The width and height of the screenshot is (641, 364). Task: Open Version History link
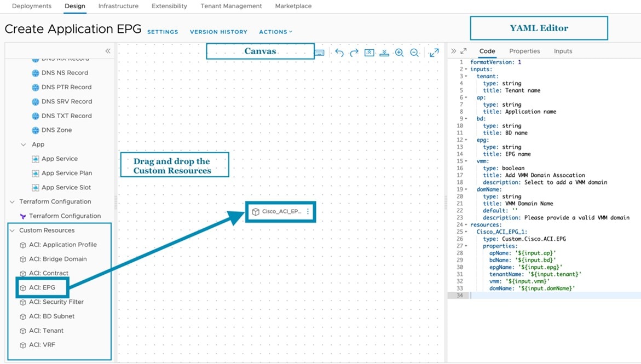pos(219,32)
